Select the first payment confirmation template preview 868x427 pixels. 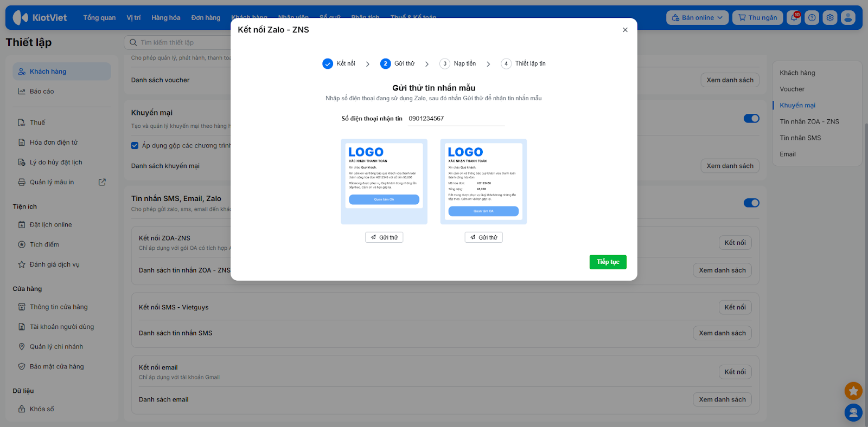point(384,182)
